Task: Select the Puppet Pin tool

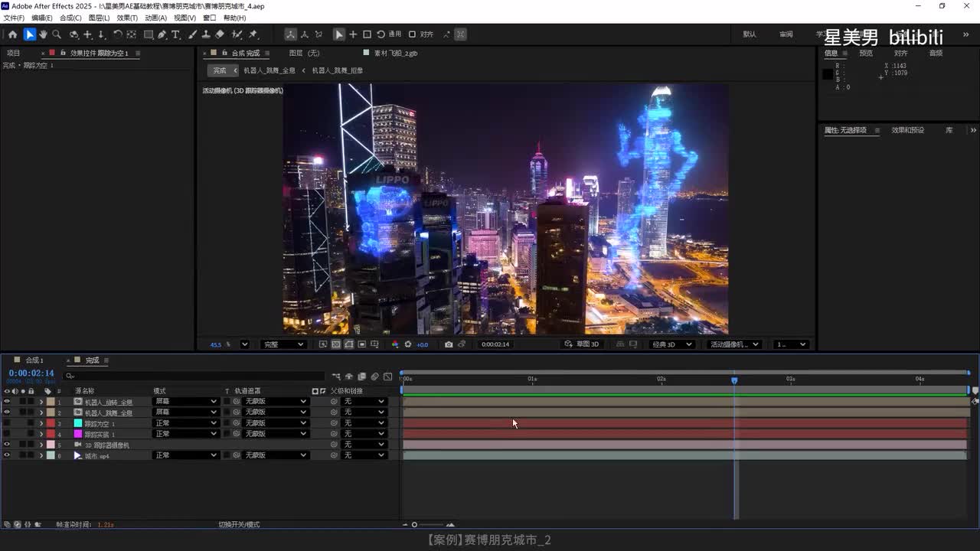Action: pos(253,34)
